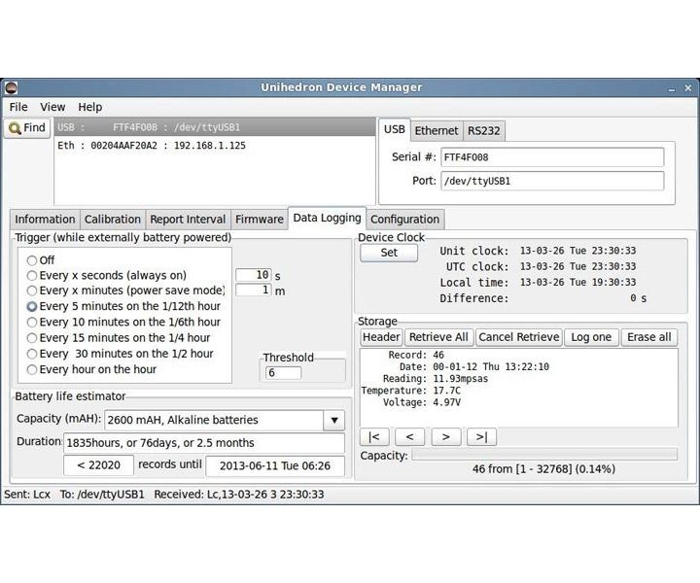
Task: Select the Off trigger option
Action: [33, 260]
